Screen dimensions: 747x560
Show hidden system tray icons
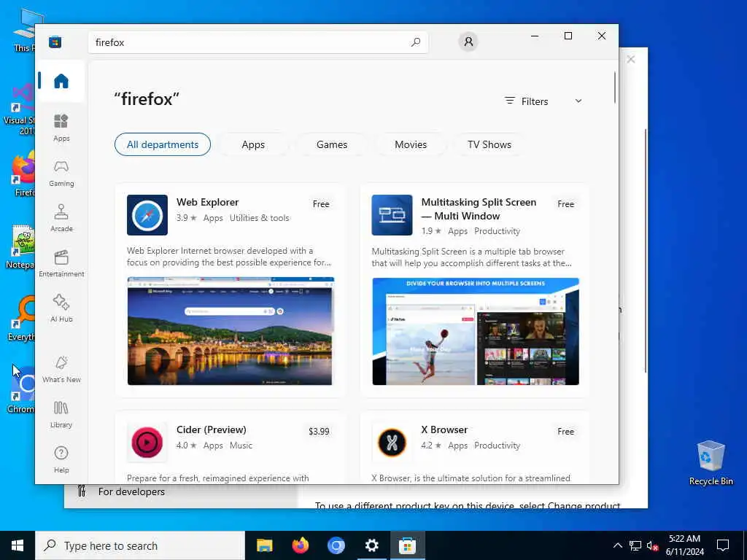click(x=617, y=545)
